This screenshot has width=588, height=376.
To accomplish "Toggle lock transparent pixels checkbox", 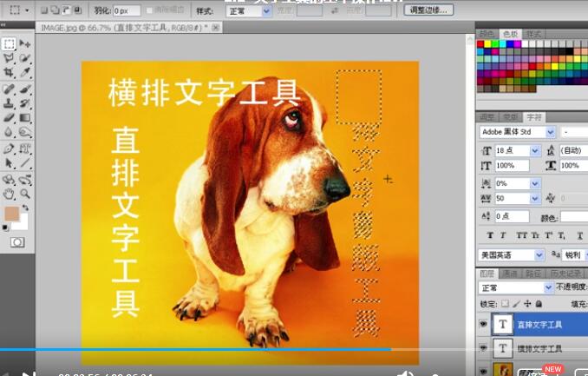I will [505, 303].
